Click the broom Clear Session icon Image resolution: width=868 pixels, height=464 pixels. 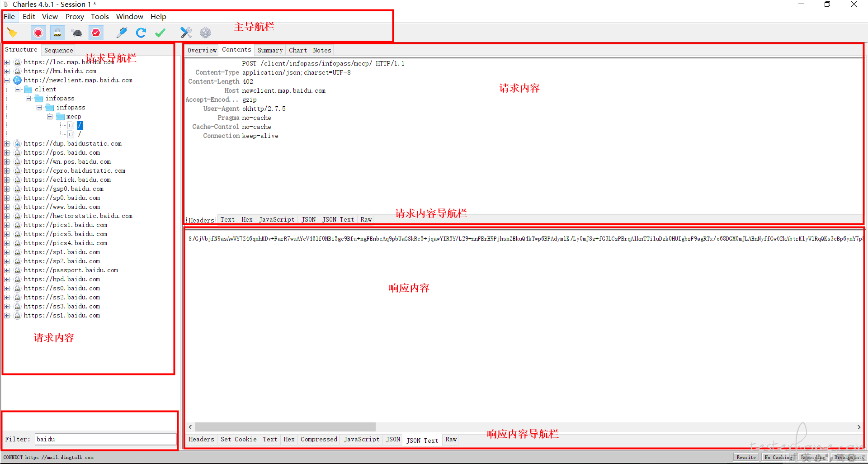pyautogui.click(x=12, y=33)
